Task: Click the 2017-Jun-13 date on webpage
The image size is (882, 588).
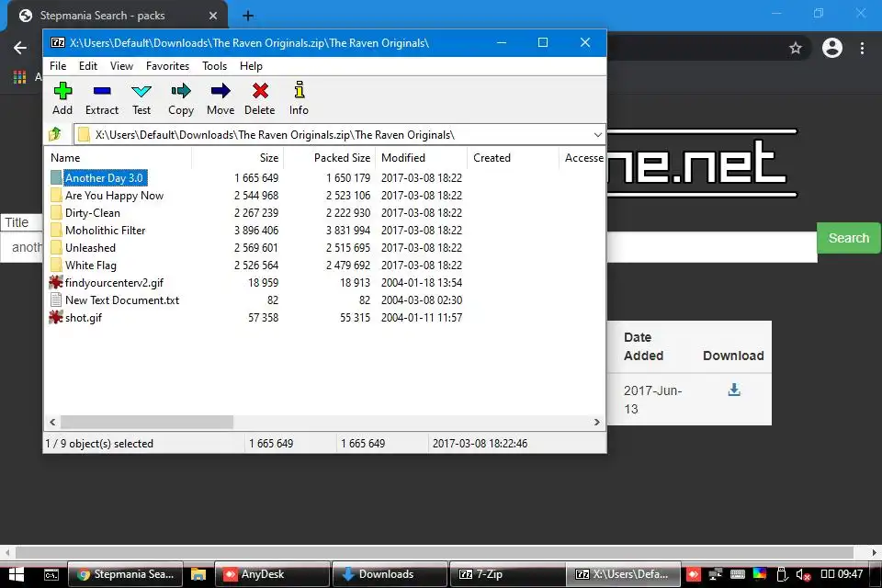Action: click(x=652, y=400)
